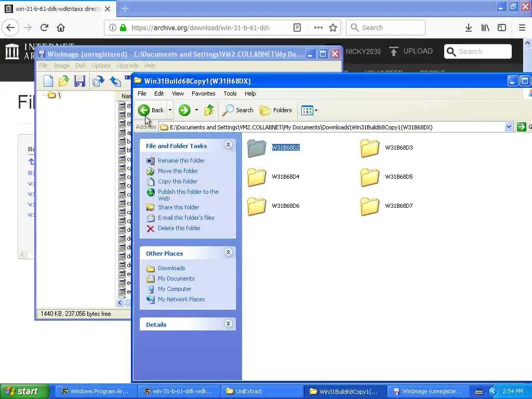Open My Network Places link
532x399 pixels.
[181, 300]
